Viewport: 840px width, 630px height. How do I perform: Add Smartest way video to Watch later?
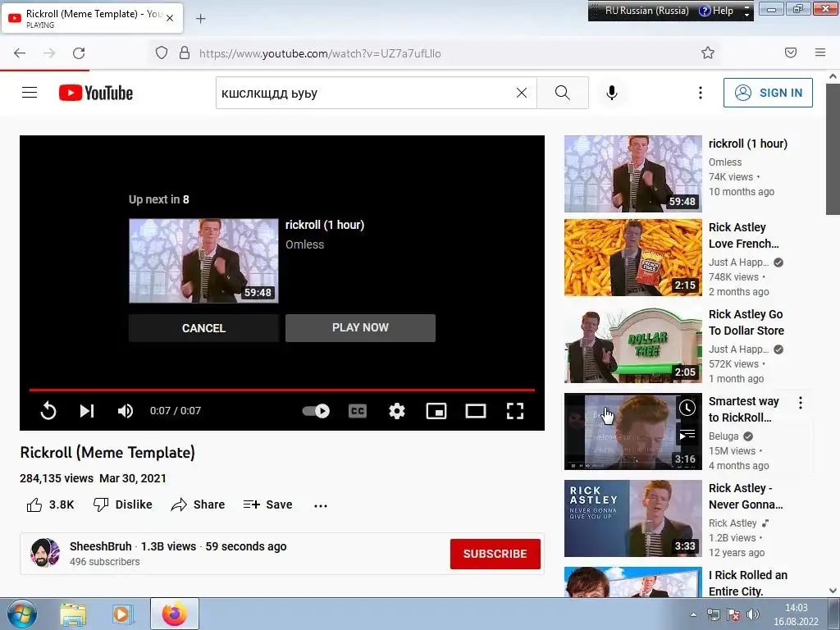click(x=687, y=409)
